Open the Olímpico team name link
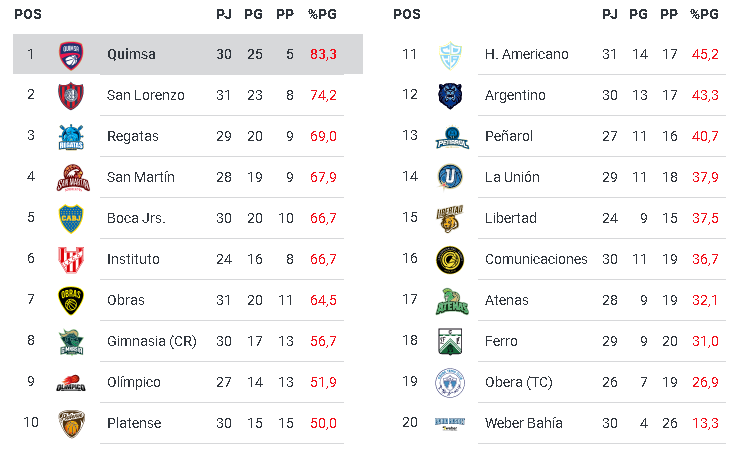 (x=133, y=382)
